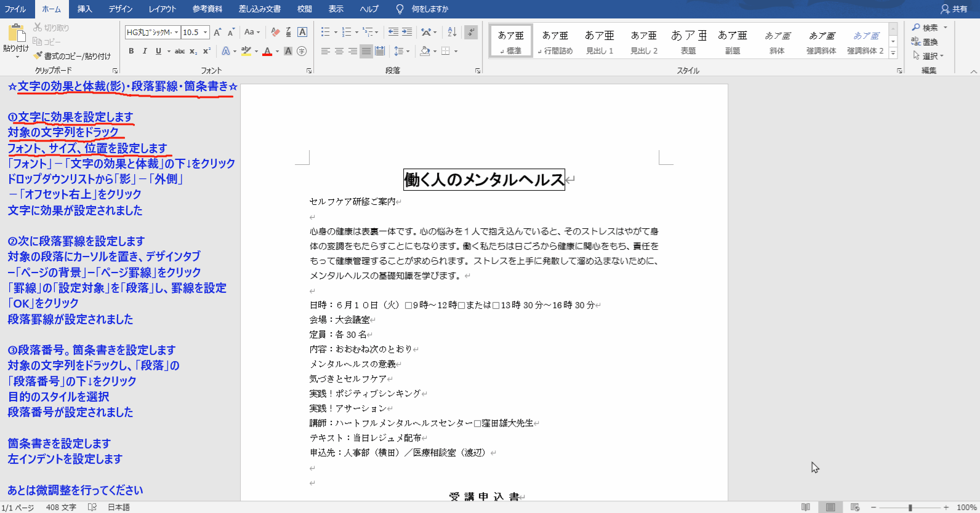Screen dimensions: 980x513
Task: Click the numbered list icon
Action: tap(347, 32)
